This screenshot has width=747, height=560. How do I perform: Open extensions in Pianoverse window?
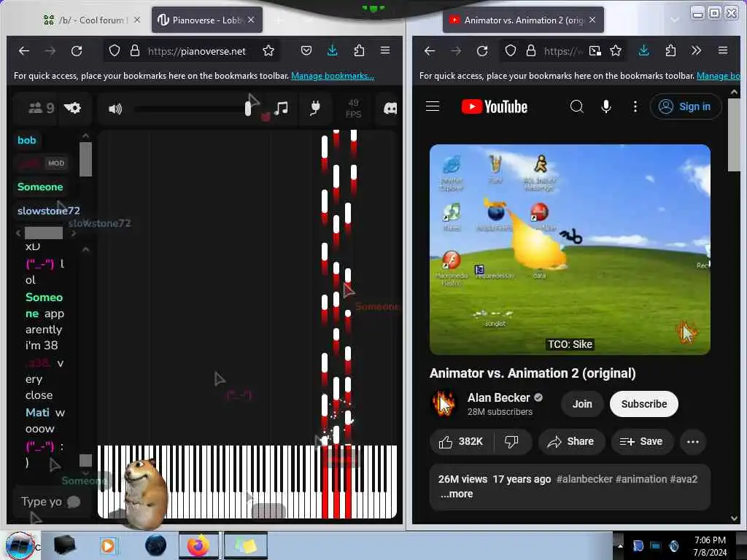click(x=359, y=50)
